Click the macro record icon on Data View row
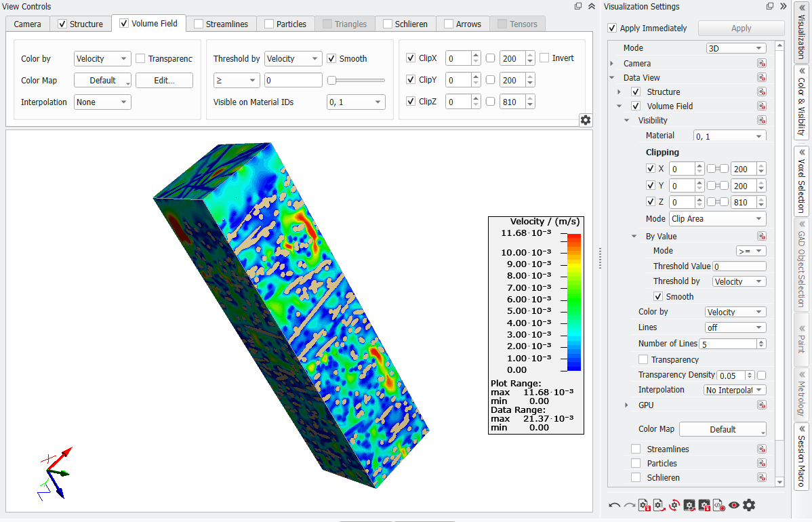This screenshot has width=812, height=522. pos(762,78)
